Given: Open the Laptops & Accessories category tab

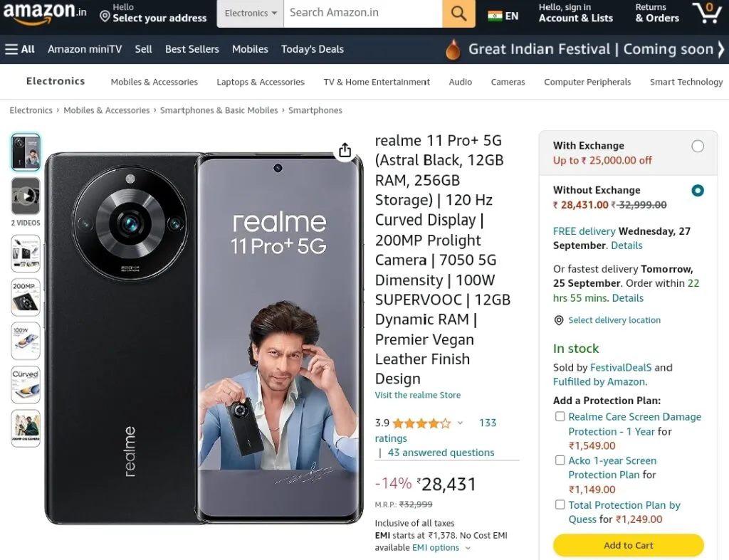Looking at the screenshot, I should (x=261, y=82).
